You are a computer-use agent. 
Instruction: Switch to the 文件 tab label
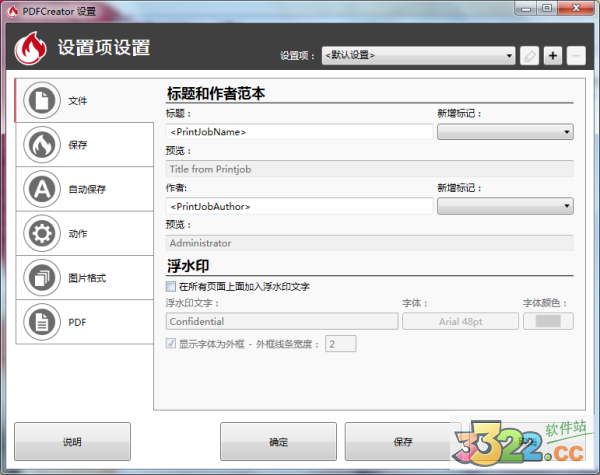78,101
